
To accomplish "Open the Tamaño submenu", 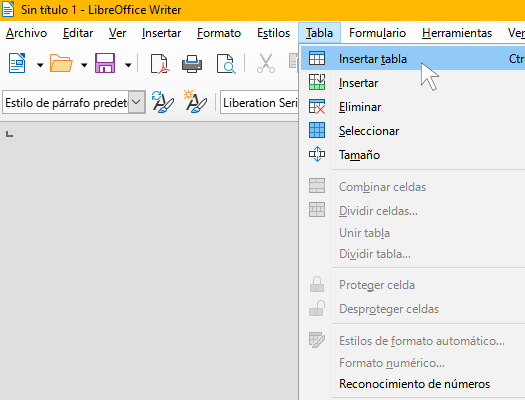I will pos(413,155).
